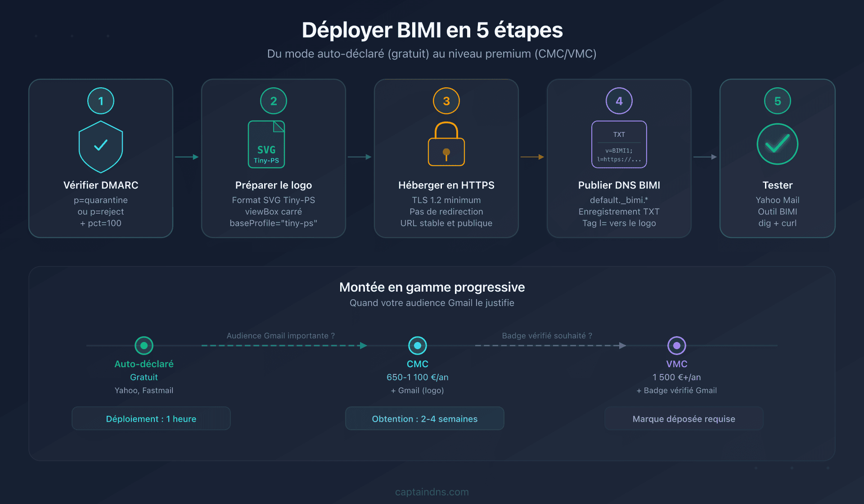Click the Quand votre audience Gmail subtitle
Screen dimensions: 864x504
(x=432, y=303)
